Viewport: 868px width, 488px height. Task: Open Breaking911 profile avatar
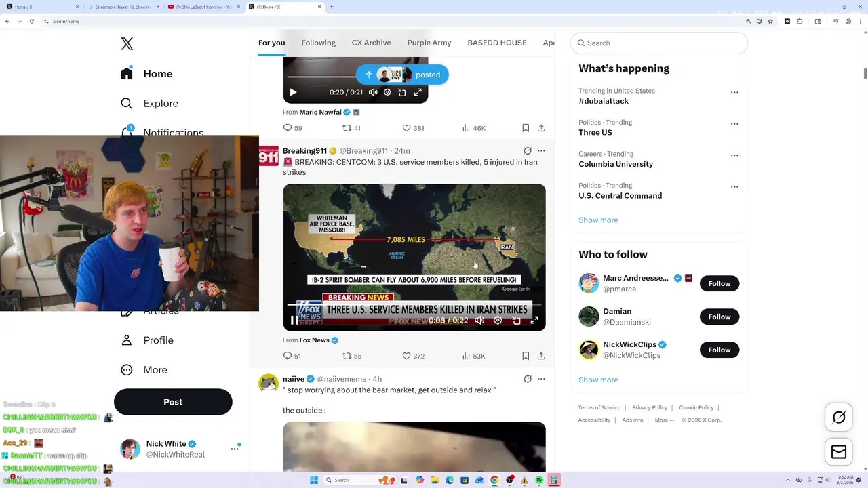click(269, 156)
